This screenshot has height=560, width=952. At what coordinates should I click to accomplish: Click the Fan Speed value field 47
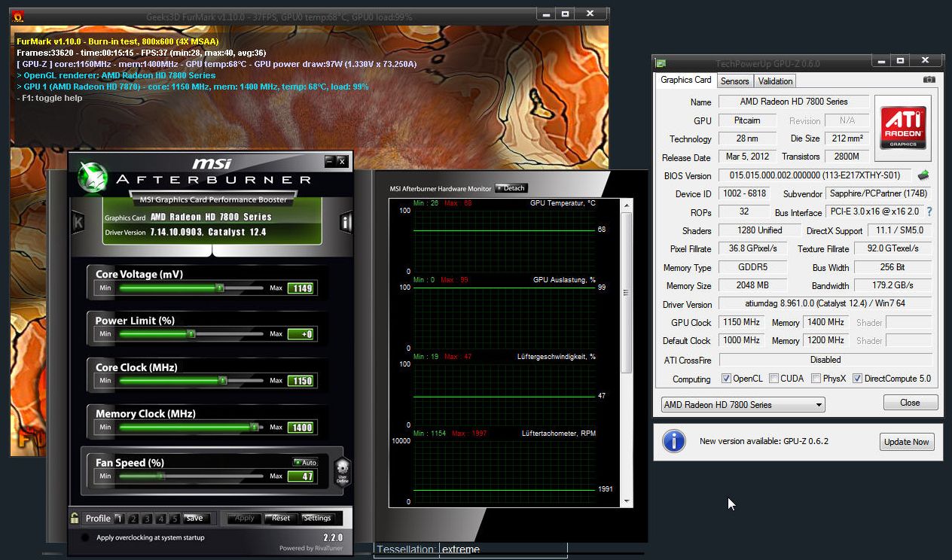[301, 476]
